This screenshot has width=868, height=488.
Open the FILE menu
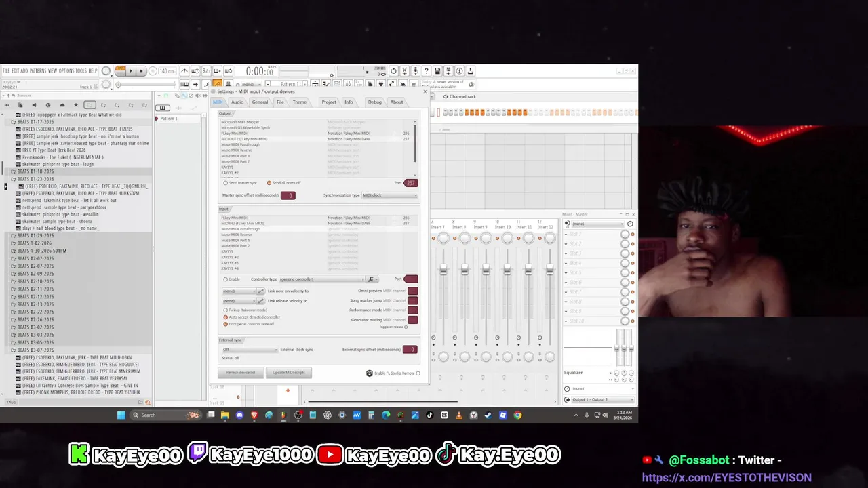(x=6, y=70)
